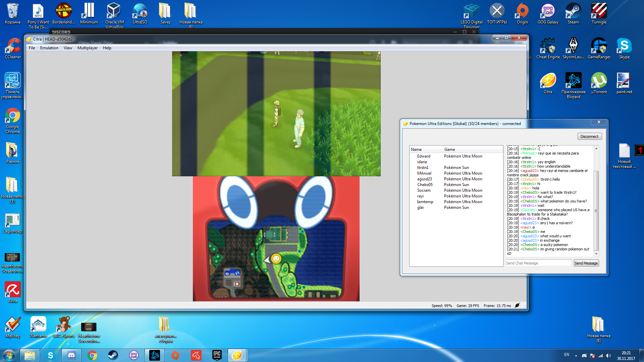Open the Help menu in Citra

coord(107,48)
